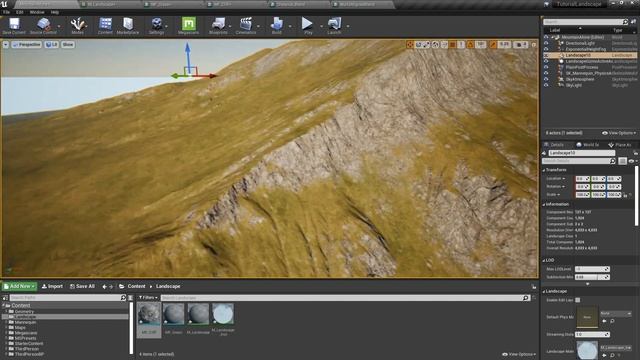Viewport: 640px width, 360px height.
Task: Enable the Edit Layers checkbox
Action: tap(578, 300)
